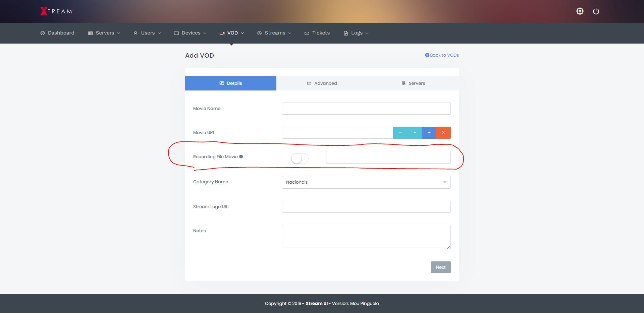
Task: Expand the Servers menu
Action: (x=104, y=33)
